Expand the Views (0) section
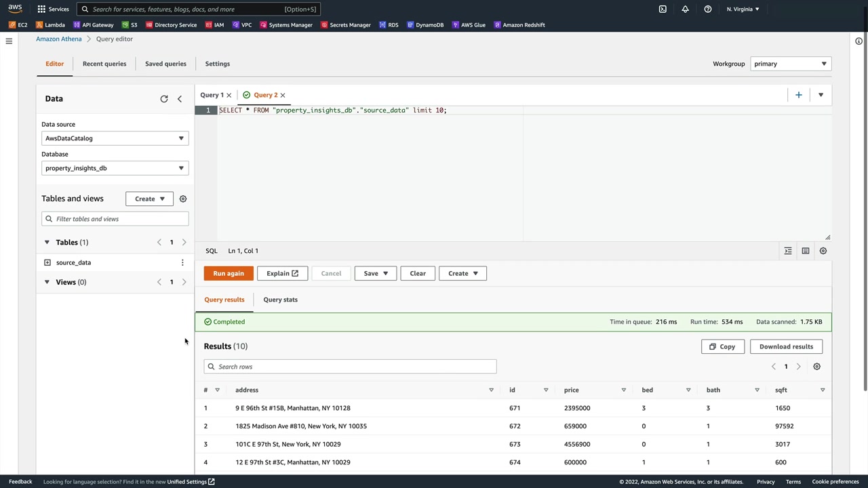The width and height of the screenshot is (868, 488). click(47, 282)
